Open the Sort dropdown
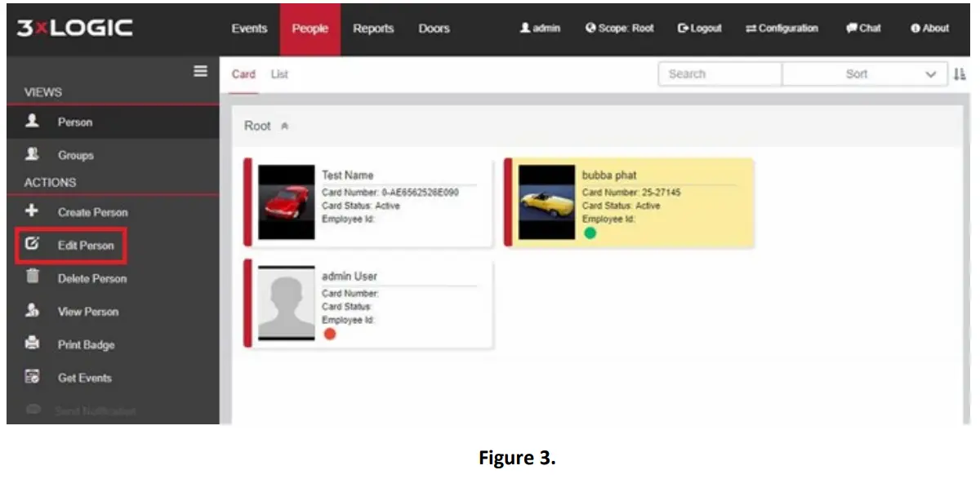This screenshot has width=980, height=479. [865, 73]
